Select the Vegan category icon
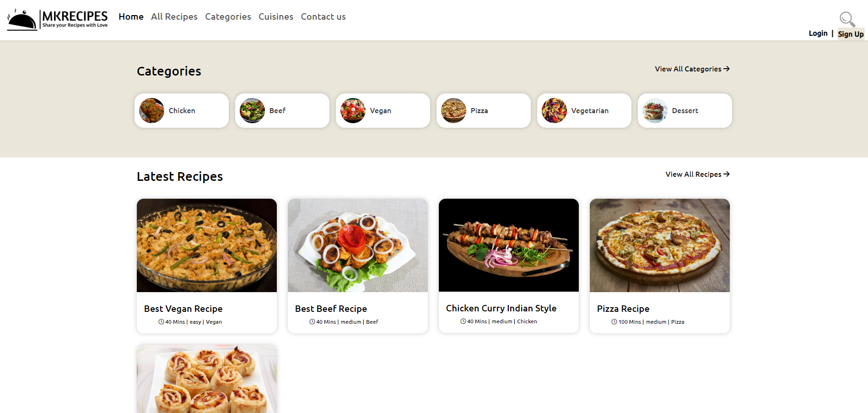Image resolution: width=868 pixels, height=413 pixels. point(353,110)
